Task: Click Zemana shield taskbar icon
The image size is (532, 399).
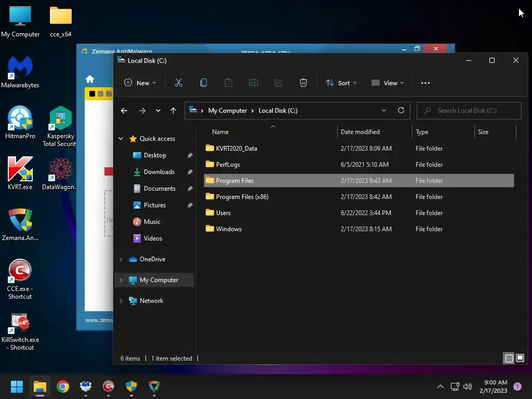Action: 154,387
